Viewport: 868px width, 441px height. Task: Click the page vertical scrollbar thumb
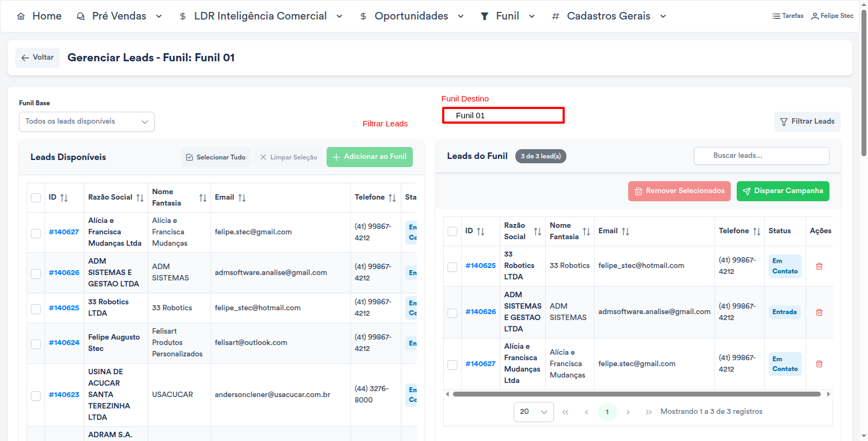coord(864,84)
